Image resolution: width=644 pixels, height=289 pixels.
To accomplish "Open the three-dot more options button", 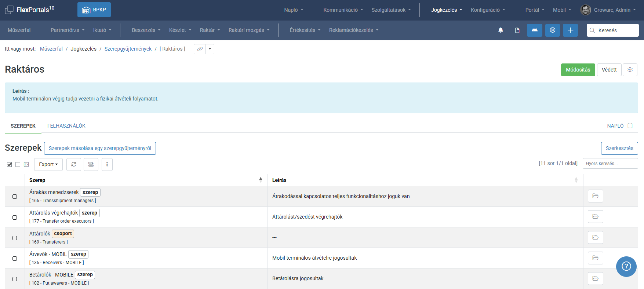I will pyautogui.click(x=107, y=164).
